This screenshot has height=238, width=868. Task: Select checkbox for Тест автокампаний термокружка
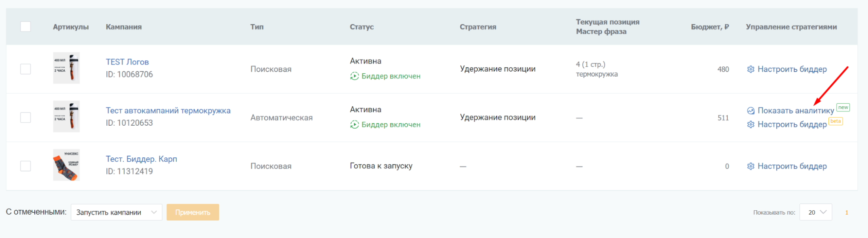[26, 118]
